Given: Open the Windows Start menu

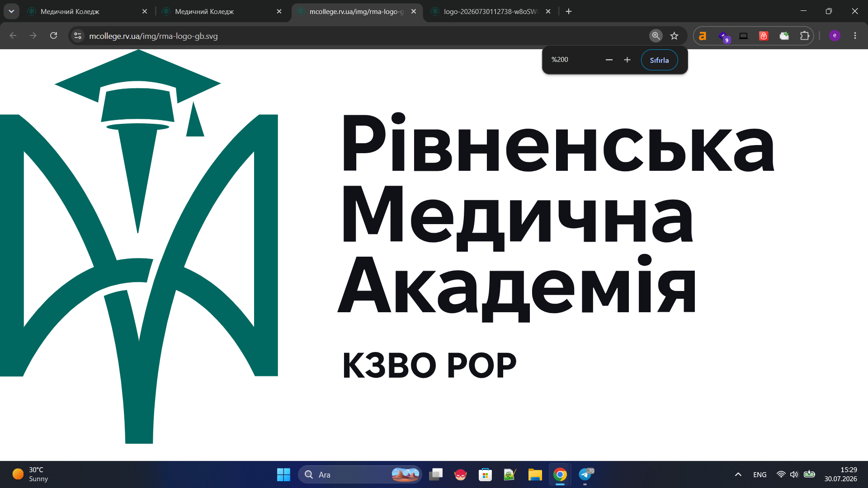Looking at the screenshot, I should pyautogui.click(x=283, y=474).
